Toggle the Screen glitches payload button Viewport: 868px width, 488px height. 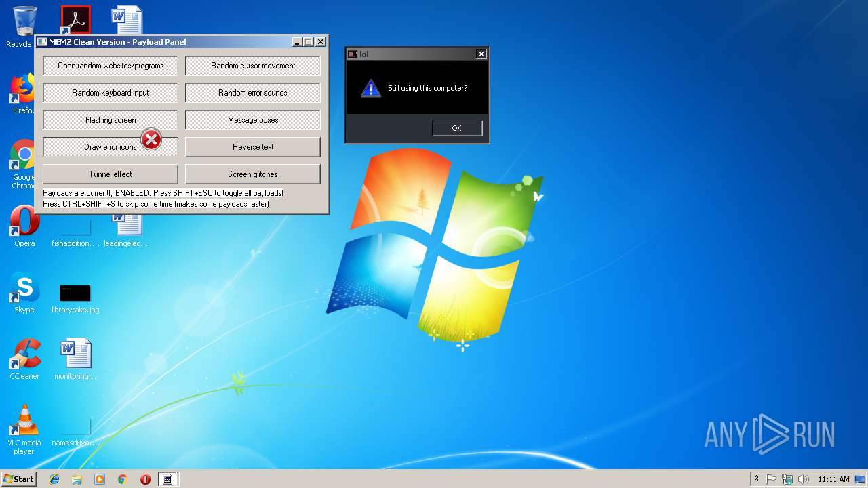click(253, 174)
